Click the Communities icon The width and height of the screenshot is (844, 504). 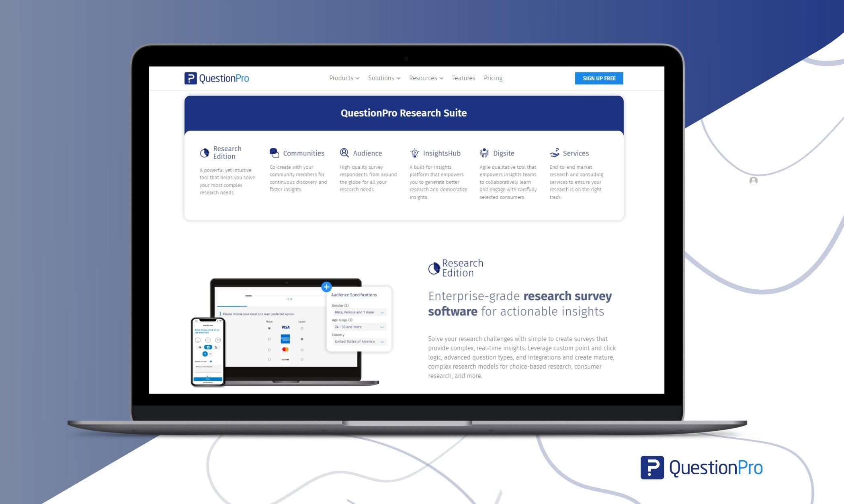(274, 152)
